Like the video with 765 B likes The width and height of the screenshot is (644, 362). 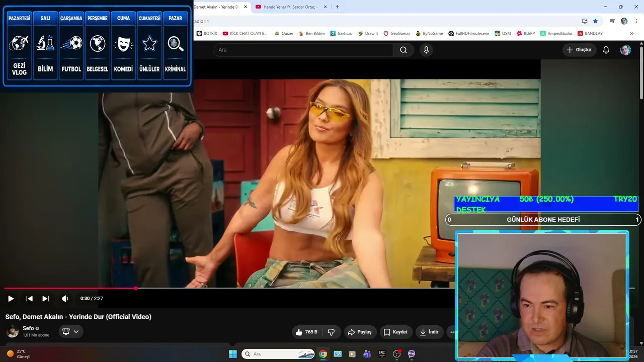[306, 332]
